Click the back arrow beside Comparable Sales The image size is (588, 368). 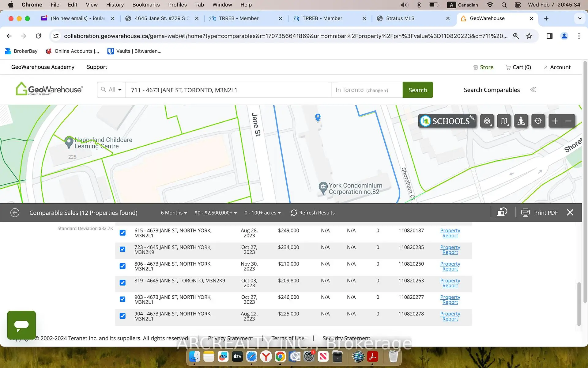15,213
